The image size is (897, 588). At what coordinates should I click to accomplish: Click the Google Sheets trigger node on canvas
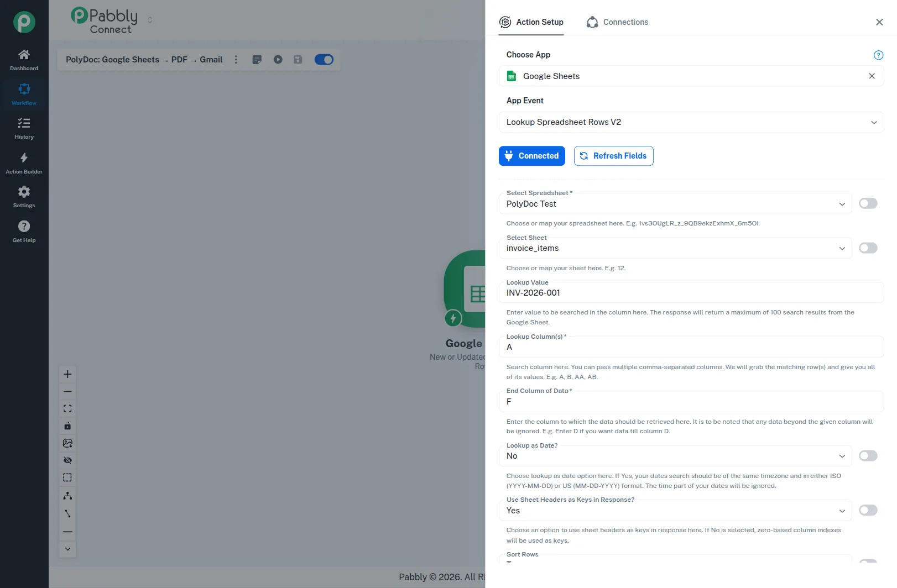pos(465,289)
